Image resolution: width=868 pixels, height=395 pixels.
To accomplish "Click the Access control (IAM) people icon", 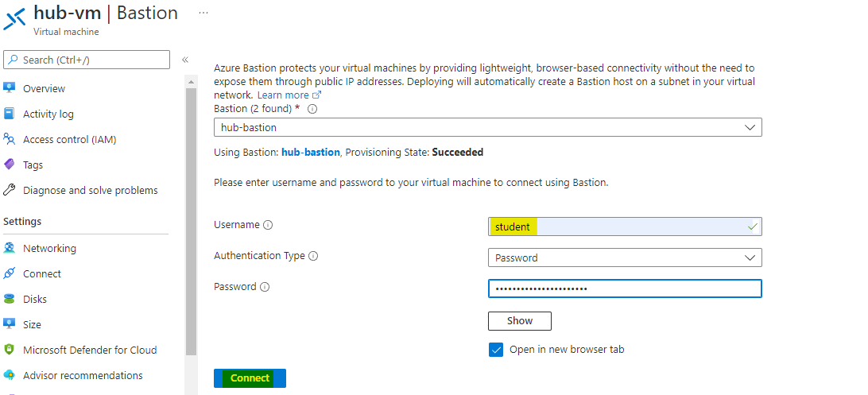I will coord(10,139).
